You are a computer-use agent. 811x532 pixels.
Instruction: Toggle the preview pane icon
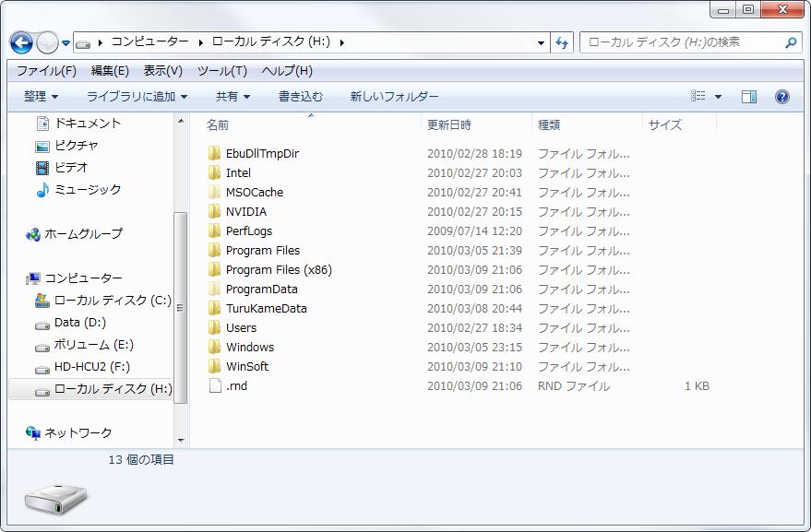[749, 97]
